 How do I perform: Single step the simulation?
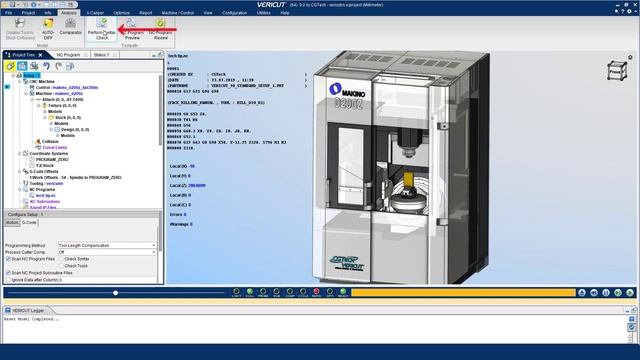tap(618, 293)
